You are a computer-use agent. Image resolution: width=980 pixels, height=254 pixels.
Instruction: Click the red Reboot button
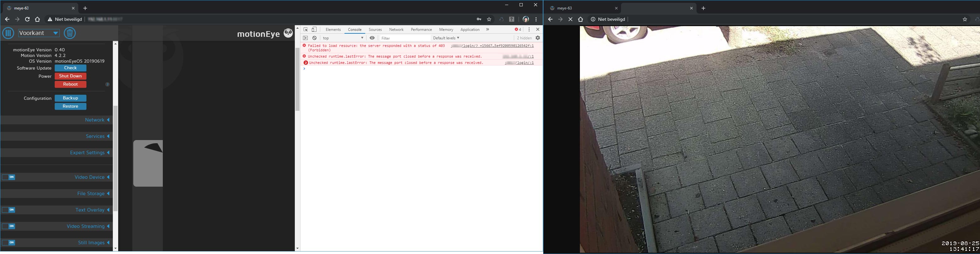coord(70,84)
